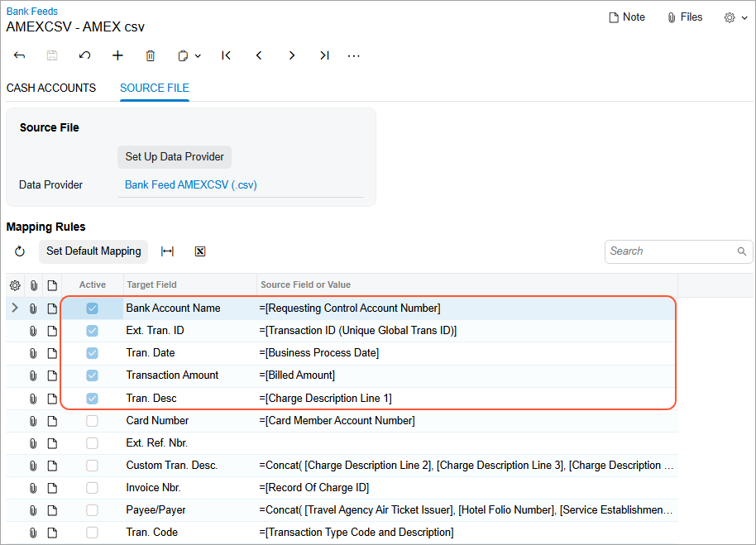
Task: Open the note for Invoice Nbr. row
Action: click(x=52, y=488)
